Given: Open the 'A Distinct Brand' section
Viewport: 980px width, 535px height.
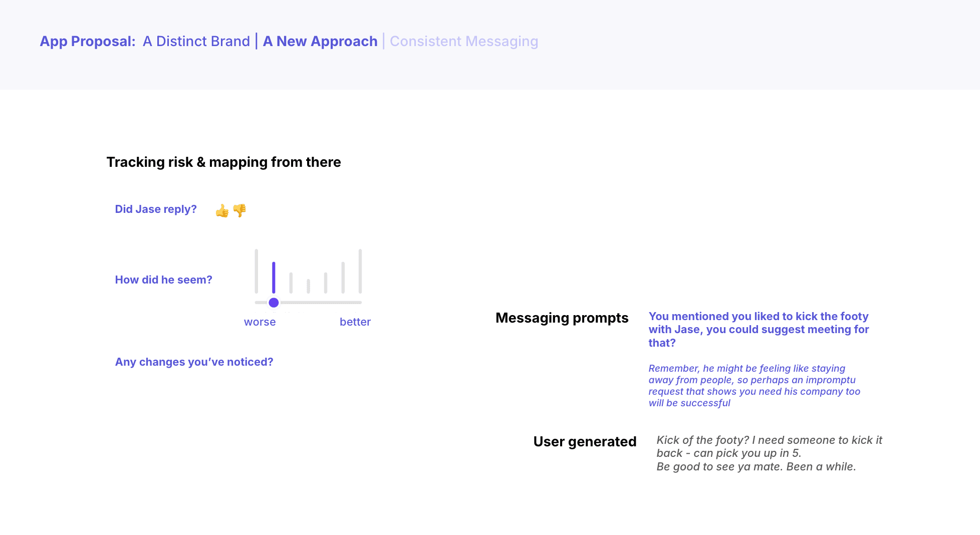Looking at the screenshot, I should click(196, 41).
